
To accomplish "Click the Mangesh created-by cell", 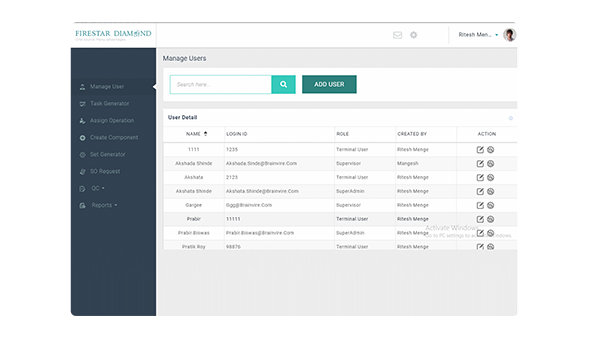I will point(408,163).
